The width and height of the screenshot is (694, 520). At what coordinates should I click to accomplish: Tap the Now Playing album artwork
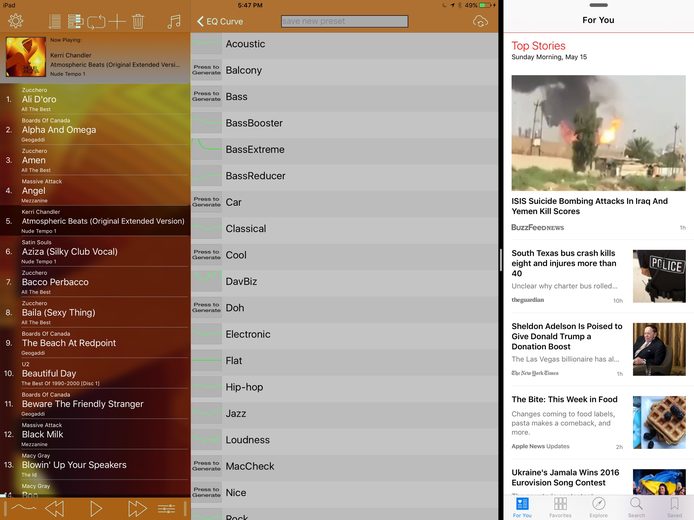(26, 57)
